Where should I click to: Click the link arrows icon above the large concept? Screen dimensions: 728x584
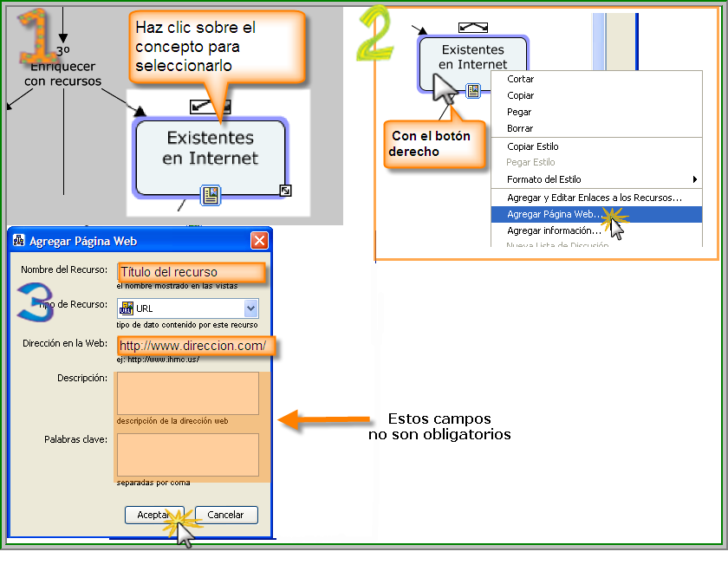tap(206, 106)
